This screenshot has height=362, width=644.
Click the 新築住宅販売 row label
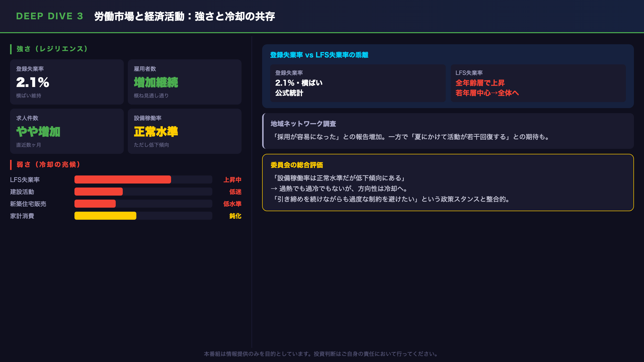(x=28, y=204)
